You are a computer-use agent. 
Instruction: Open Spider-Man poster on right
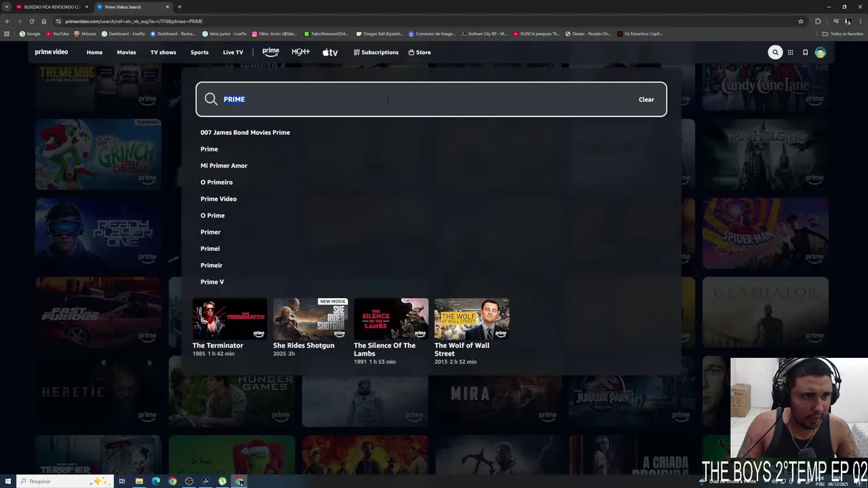tap(766, 233)
